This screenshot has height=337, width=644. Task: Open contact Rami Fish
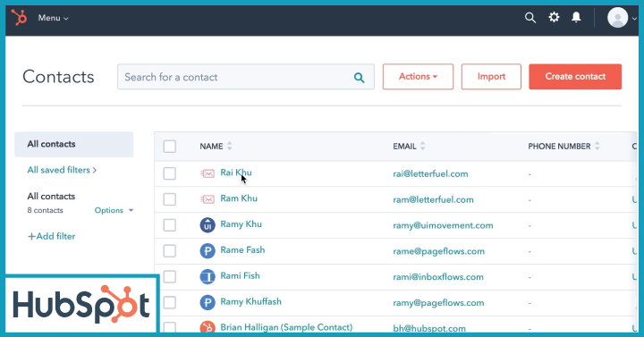pos(240,276)
